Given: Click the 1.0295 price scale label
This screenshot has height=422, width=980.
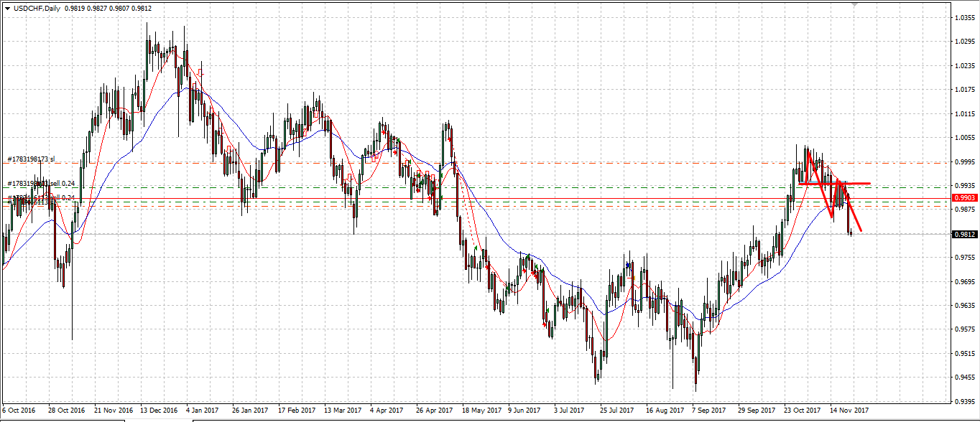Looking at the screenshot, I should 965,42.
